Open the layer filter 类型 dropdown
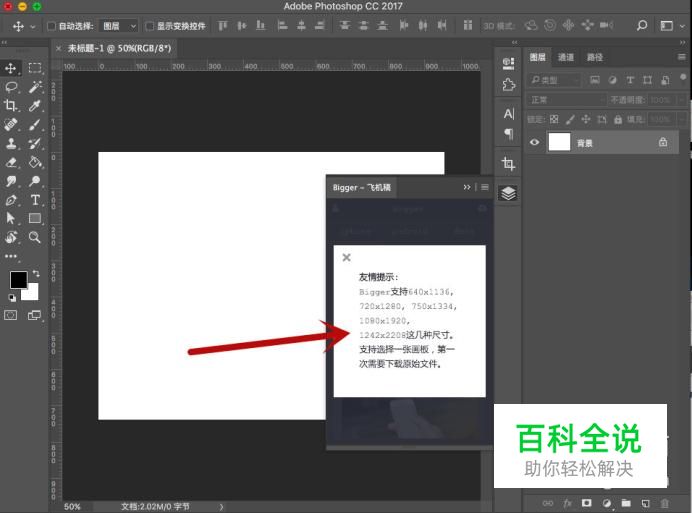The height and width of the screenshot is (513, 692). click(554, 80)
